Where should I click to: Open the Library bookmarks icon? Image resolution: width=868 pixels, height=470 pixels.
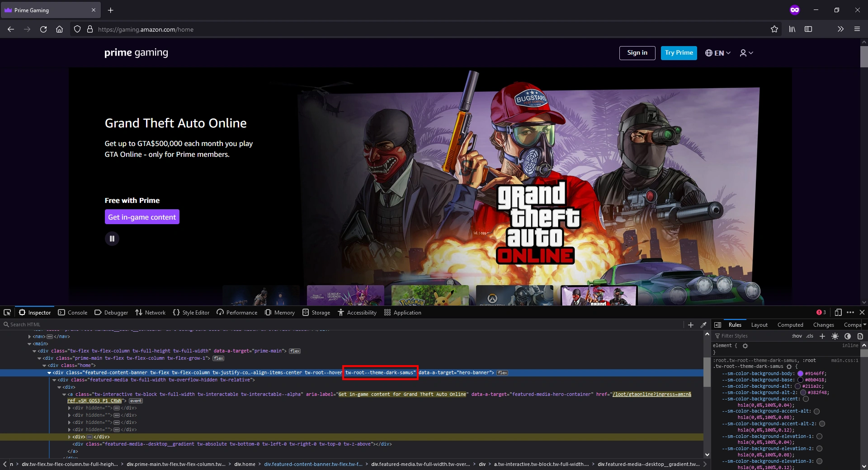[792, 29]
